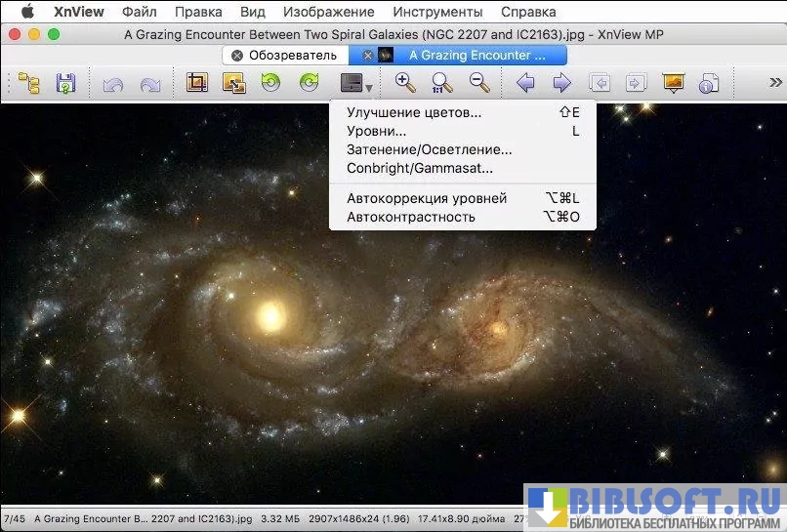Choose Уровни... from the dropdown menu
Viewport: 787px width, 532px height.
377,131
